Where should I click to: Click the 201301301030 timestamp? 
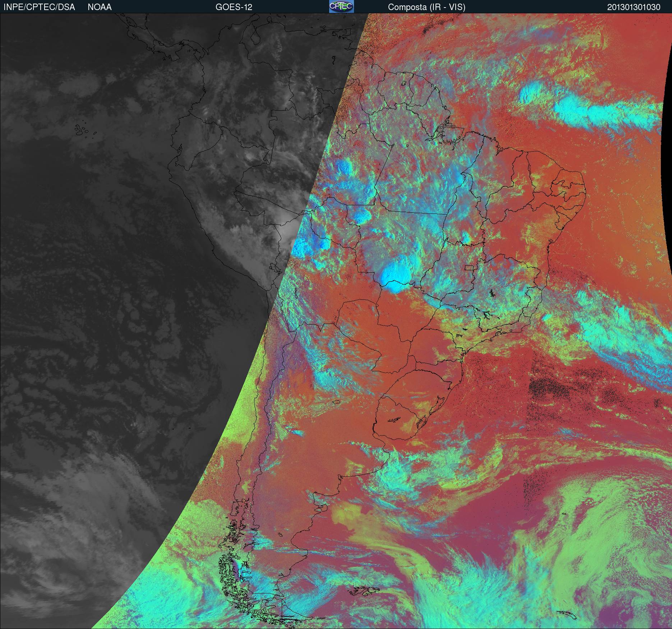click(634, 7)
